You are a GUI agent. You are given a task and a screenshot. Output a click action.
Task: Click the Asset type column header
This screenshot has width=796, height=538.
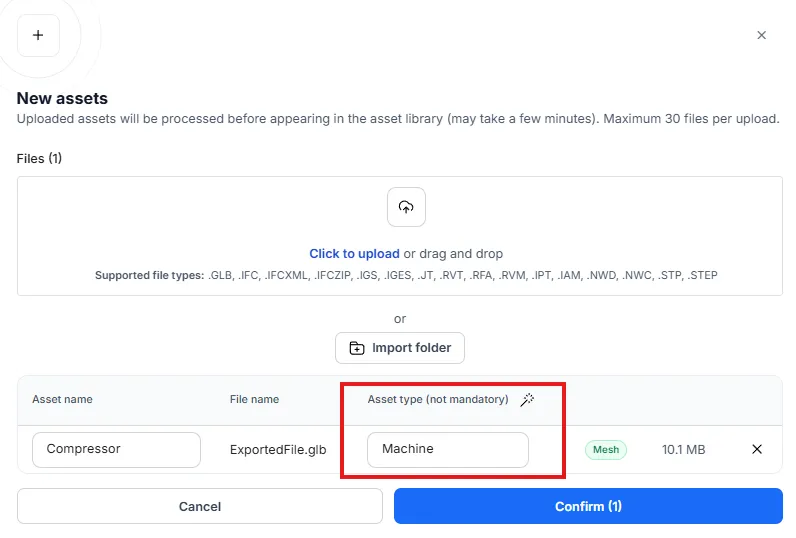pos(438,399)
